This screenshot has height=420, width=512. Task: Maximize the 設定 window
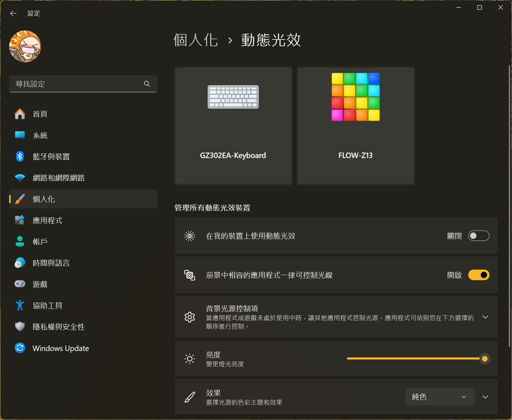point(479,7)
